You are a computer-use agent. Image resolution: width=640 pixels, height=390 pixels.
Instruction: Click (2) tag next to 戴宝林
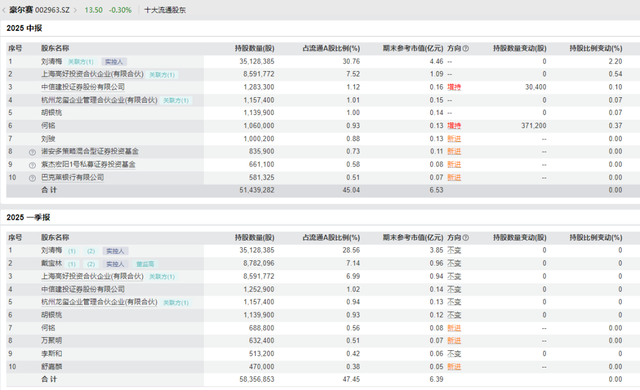coord(91,264)
